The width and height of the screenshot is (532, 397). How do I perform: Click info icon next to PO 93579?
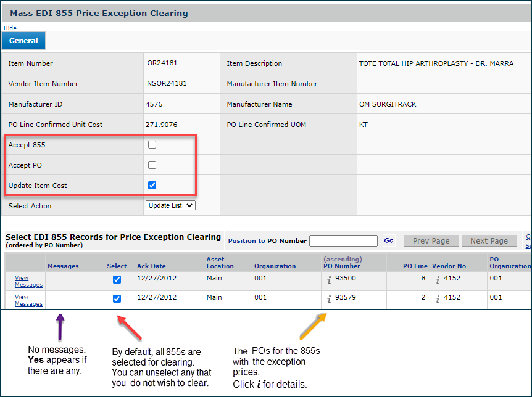tap(330, 299)
